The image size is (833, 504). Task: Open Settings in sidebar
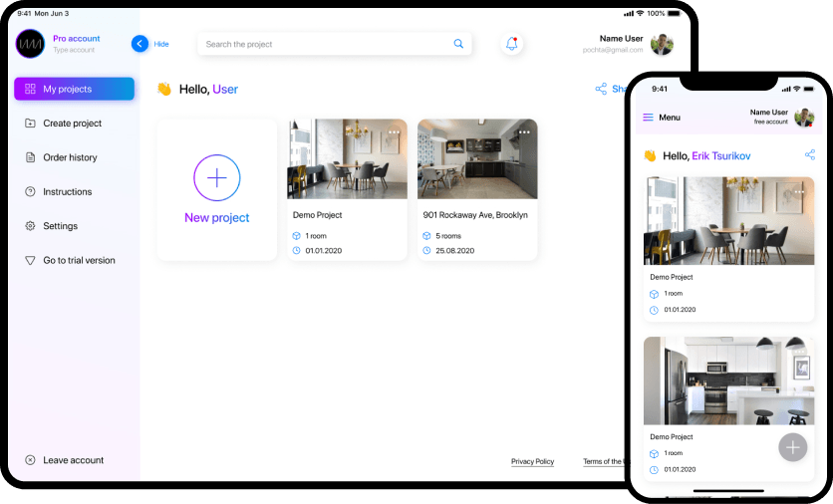click(x=60, y=226)
